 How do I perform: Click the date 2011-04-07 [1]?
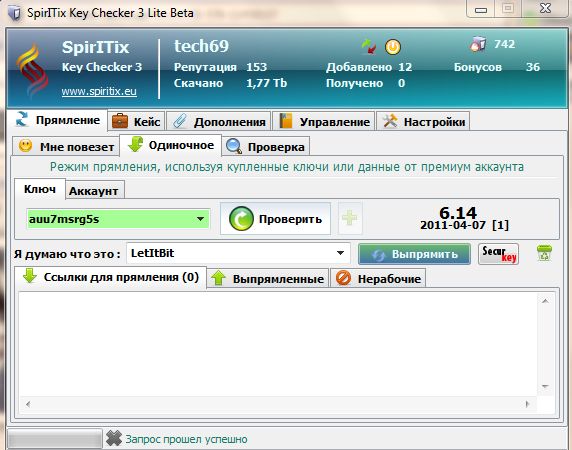[x=464, y=225]
